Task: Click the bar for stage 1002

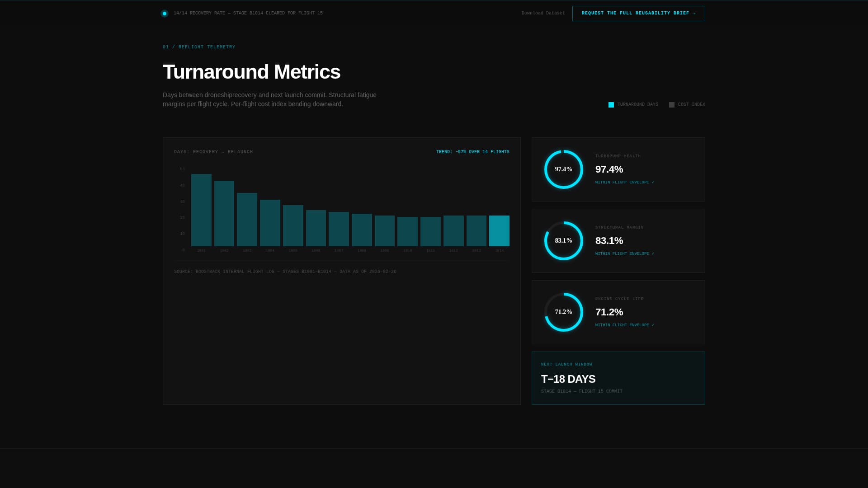Action: click(224, 214)
